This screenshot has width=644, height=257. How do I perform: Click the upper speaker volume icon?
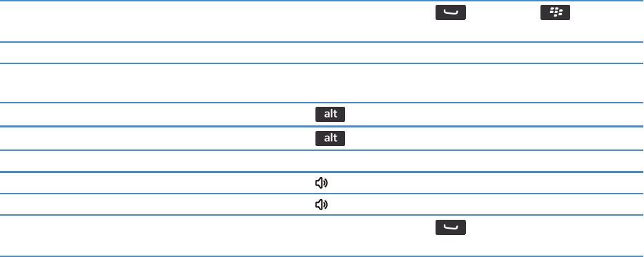click(x=321, y=183)
